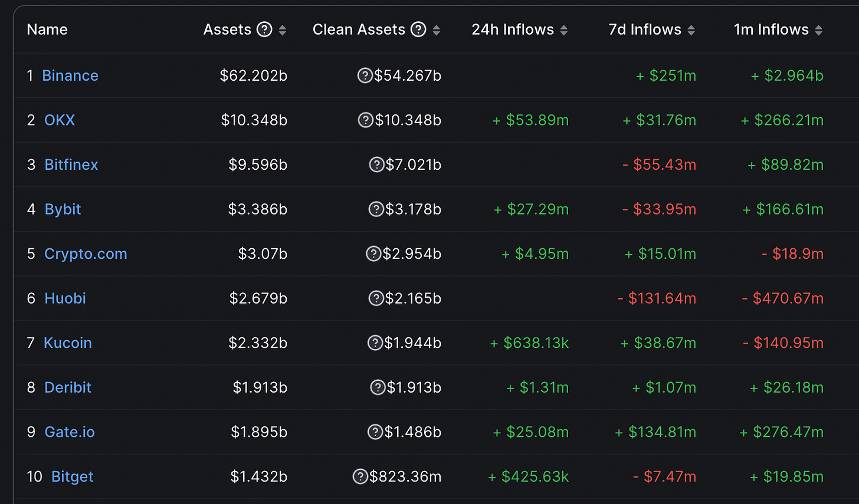Open the Crypto.com exchange link
Viewport: 859px width, 504px height.
click(x=86, y=254)
